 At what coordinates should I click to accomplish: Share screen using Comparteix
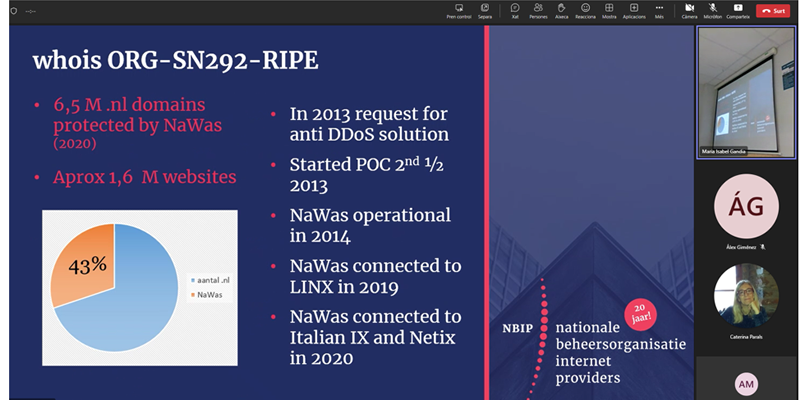coord(738,9)
